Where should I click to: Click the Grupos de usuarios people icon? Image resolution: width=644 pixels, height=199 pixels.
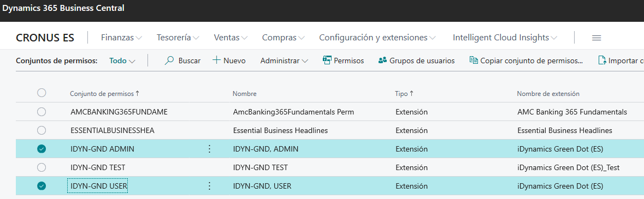(382, 61)
